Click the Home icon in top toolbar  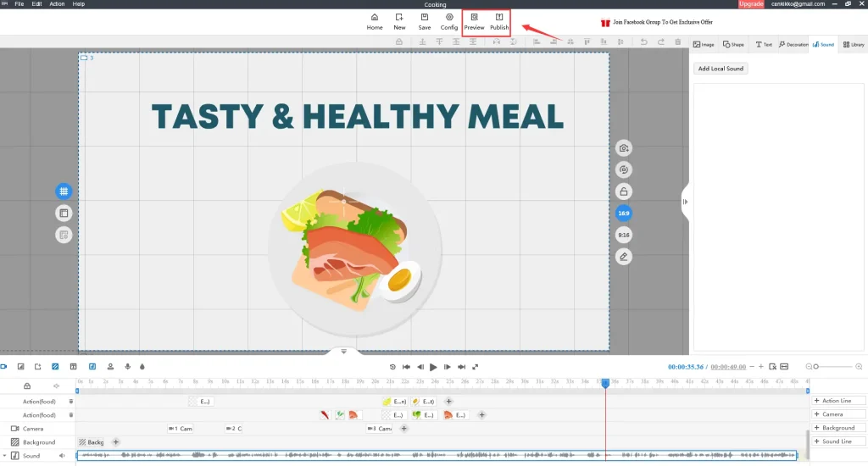375,21
